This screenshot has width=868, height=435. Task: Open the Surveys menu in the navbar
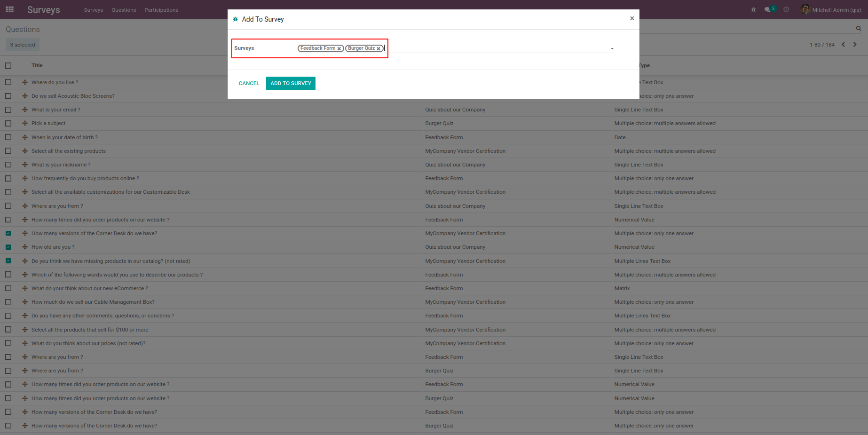point(94,10)
